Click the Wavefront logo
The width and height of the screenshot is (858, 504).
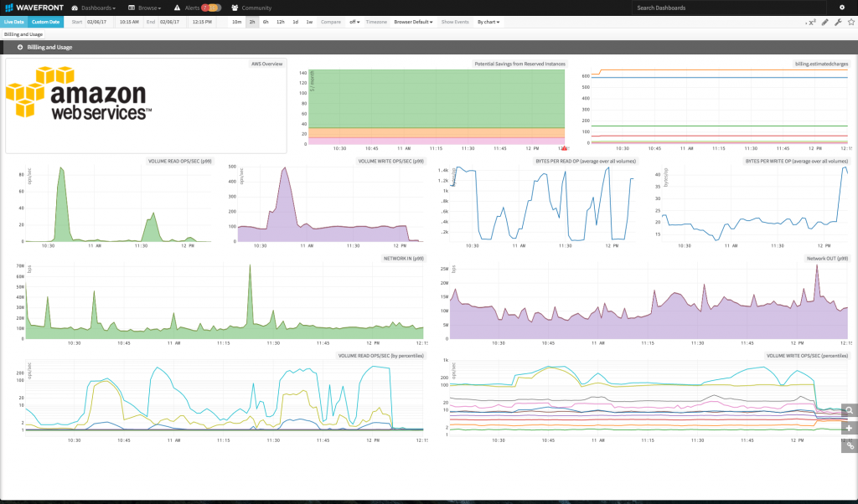pyautogui.click(x=34, y=8)
